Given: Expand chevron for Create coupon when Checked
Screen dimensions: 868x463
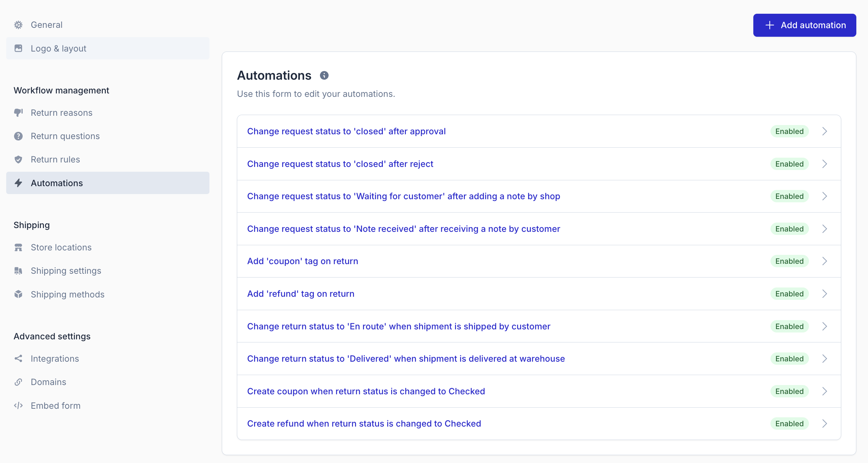Looking at the screenshot, I should point(825,391).
